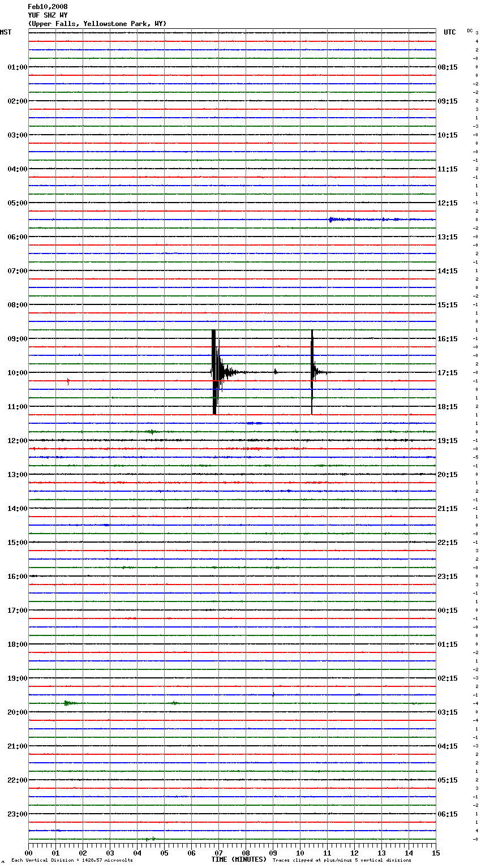
Task: Click the 06:15 UTC time label
Action: (x=448, y=814)
